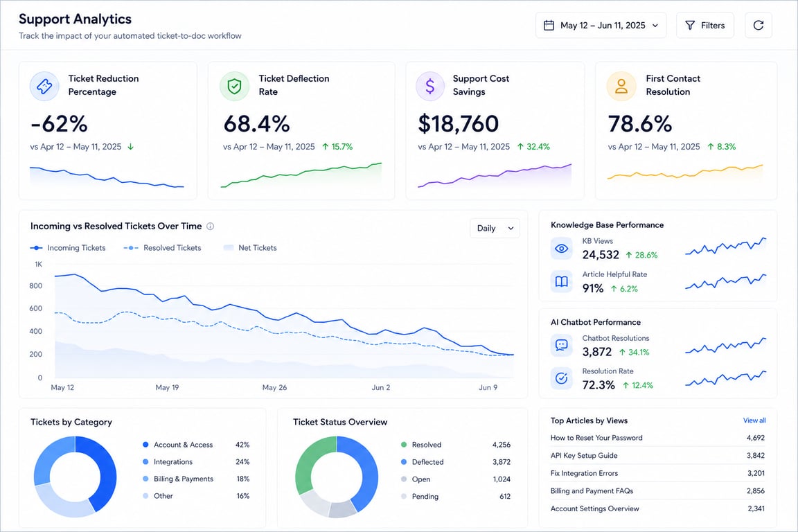Click the $18,760 savings value

point(459,124)
